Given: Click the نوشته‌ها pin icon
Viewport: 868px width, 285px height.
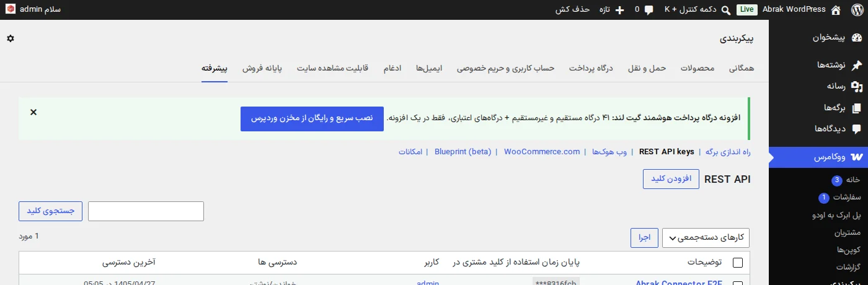Looking at the screenshot, I should (856, 65).
